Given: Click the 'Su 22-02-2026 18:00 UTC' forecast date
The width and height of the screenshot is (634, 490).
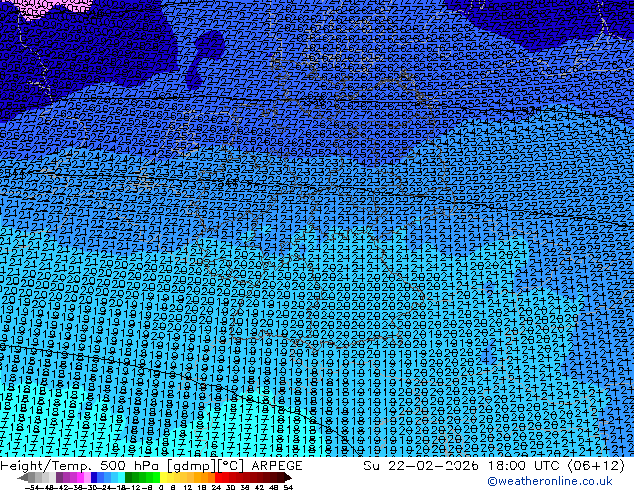Looking at the screenshot, I should (x=463, y=466).
